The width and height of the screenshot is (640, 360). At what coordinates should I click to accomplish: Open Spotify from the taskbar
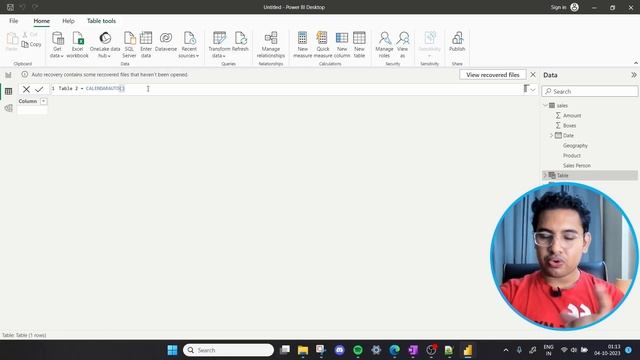tap(358, 350)
